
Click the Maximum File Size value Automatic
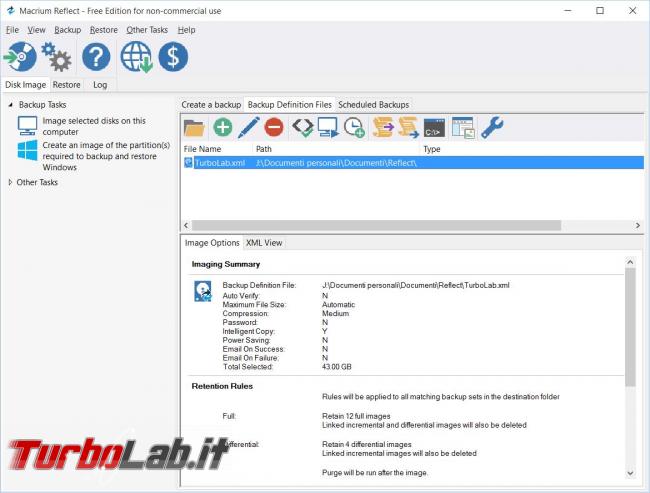pyautogui.click(x=338, y=304)
